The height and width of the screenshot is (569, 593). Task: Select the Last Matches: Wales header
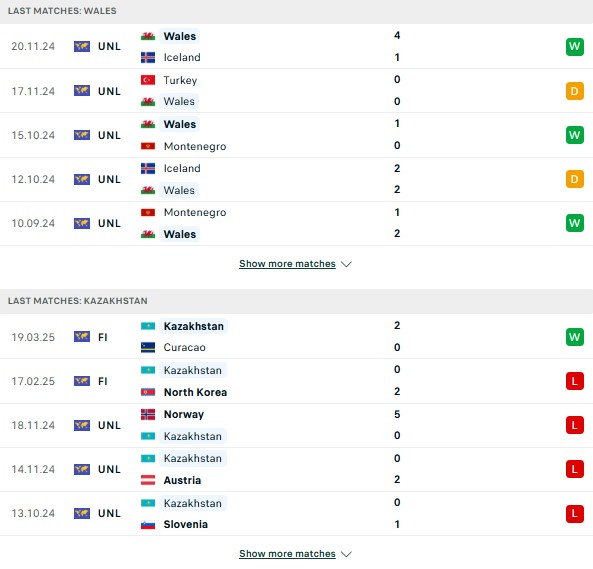click(296, 11)
